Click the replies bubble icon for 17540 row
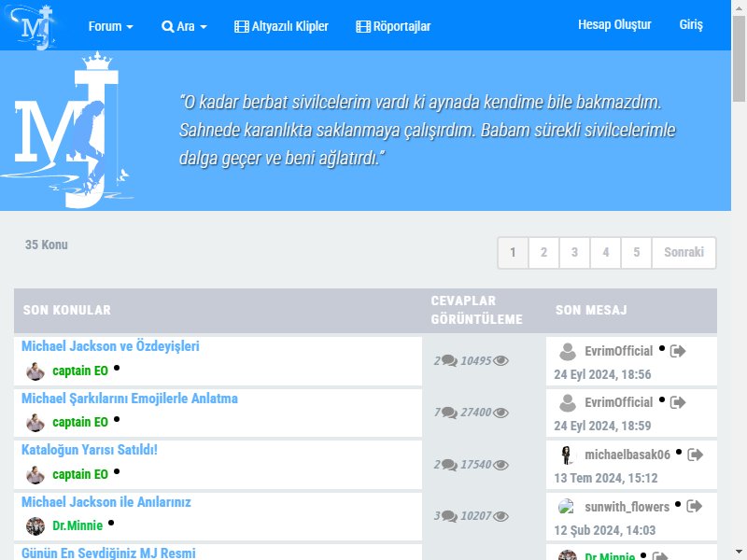The height and width of the screenshot is (560, 747). tap(449, 465)
